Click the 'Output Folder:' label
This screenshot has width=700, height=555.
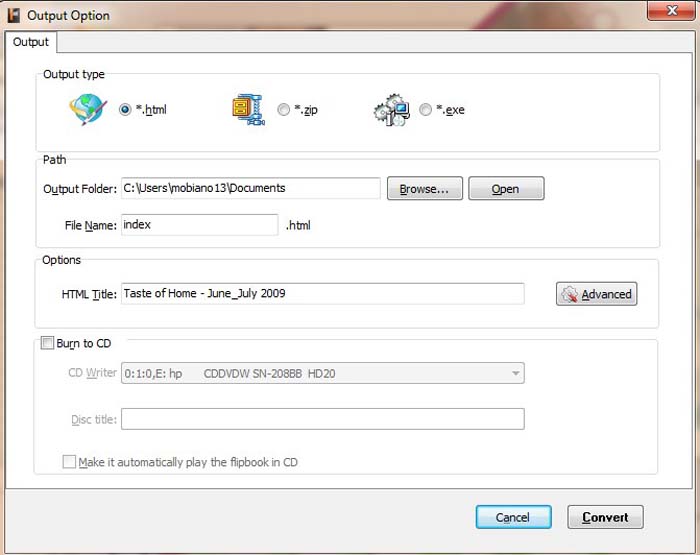click(80, 189)
